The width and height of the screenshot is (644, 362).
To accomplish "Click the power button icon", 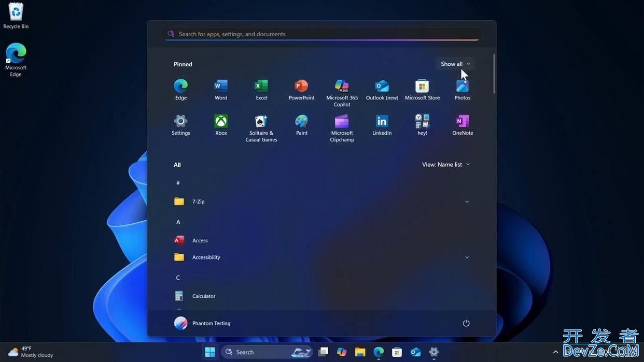I will coord(466,323).
